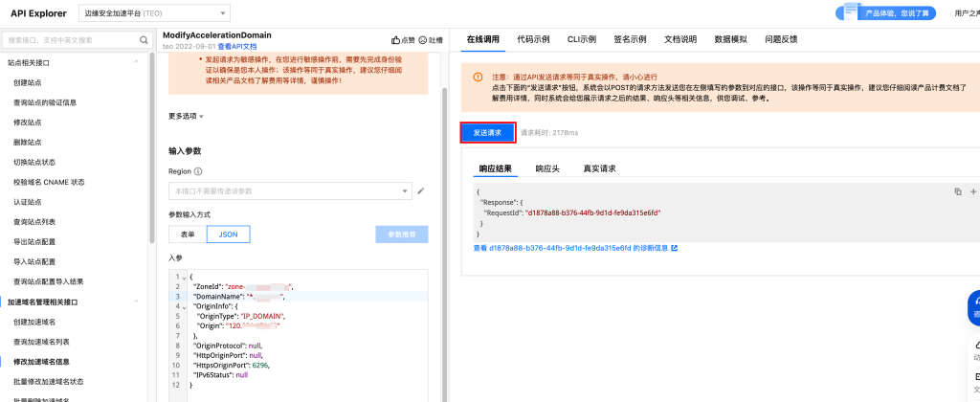Select the JSON input mode
The width and height of the screenshot is (980, 402).
point(229,234)
